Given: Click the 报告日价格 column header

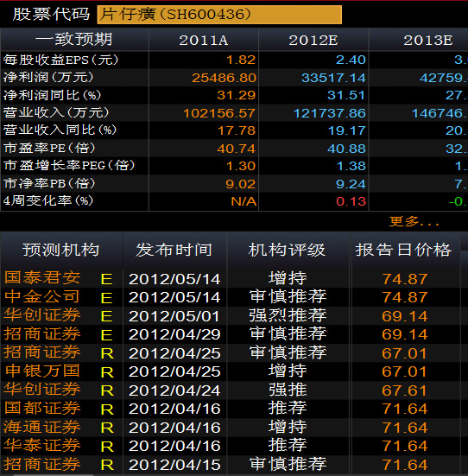Looking at the screenshot, I should tap(404, 250).
